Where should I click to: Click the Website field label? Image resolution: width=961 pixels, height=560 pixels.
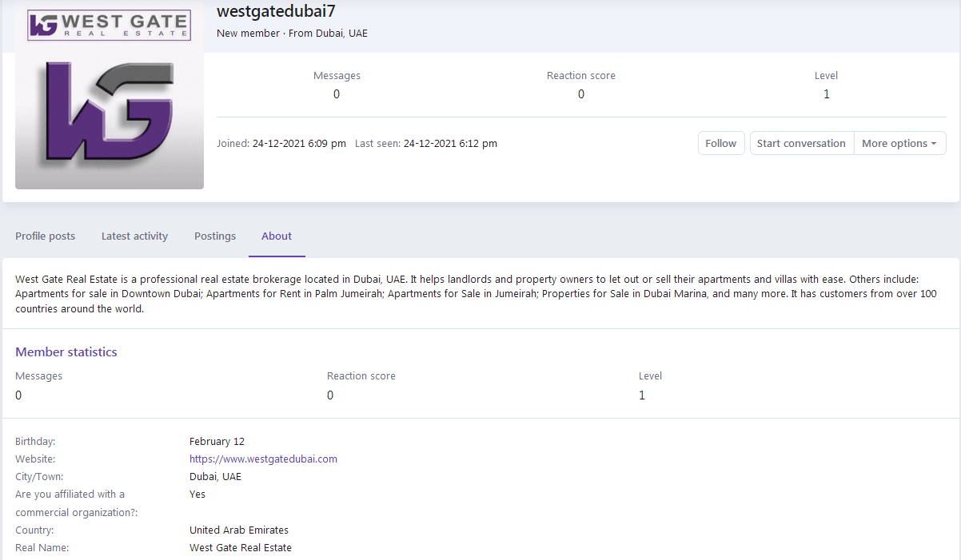[35, 459]
